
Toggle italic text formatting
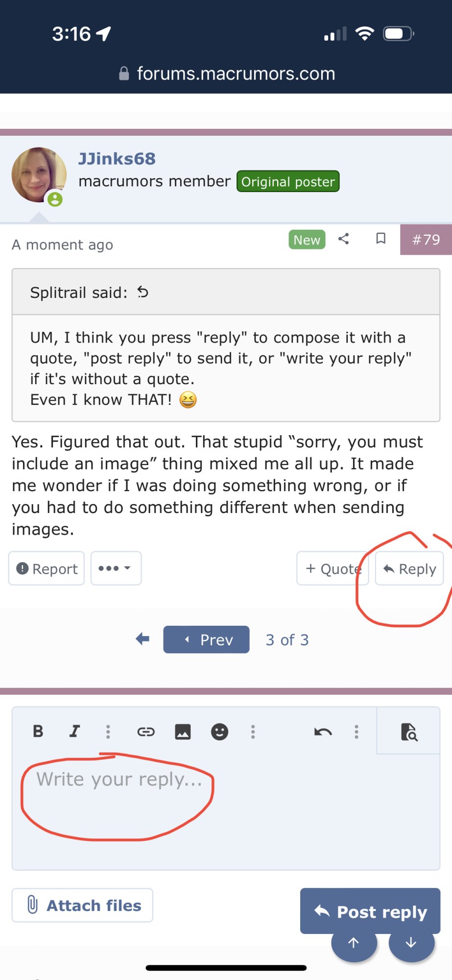click(x=74, y=732)
